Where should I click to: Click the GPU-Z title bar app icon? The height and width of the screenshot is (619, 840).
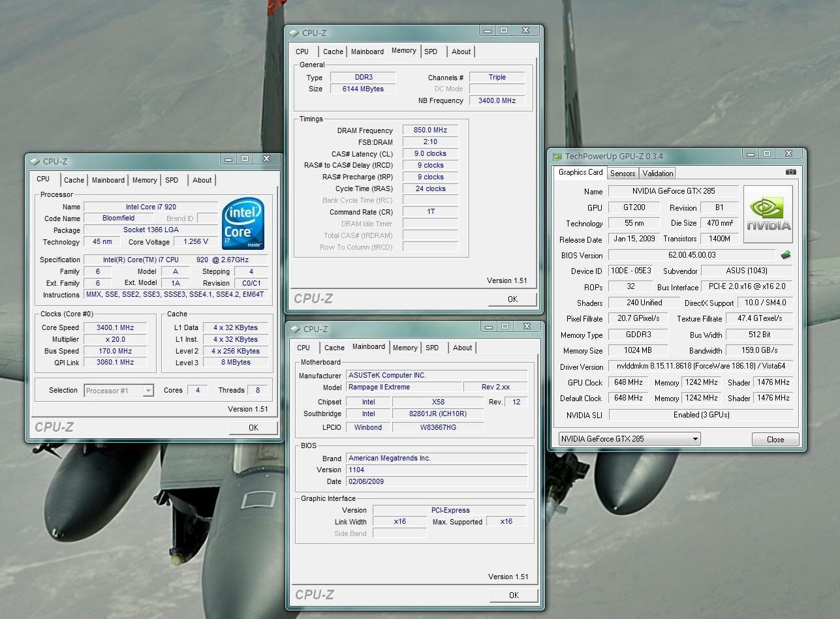(x=557, y=156)
